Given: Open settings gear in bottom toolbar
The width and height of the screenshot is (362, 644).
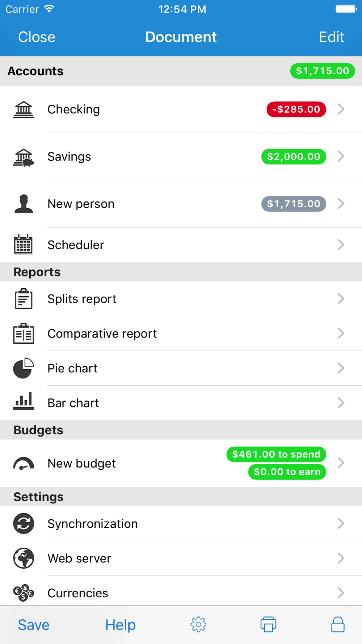Looking at the screenshot, I should click(x=198, y=624).
